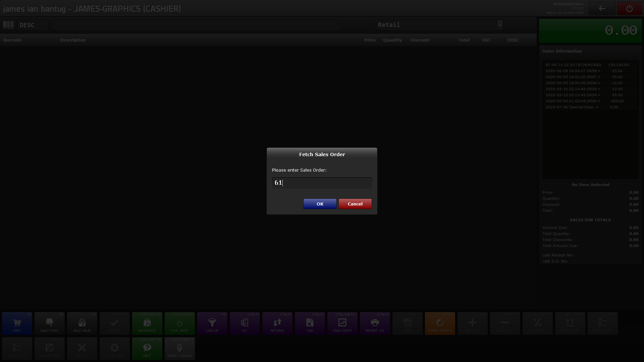The height and width of the screenshot is (362, 644).
Task: Click the Hold Sales basket icon
Action: [82, 323]
